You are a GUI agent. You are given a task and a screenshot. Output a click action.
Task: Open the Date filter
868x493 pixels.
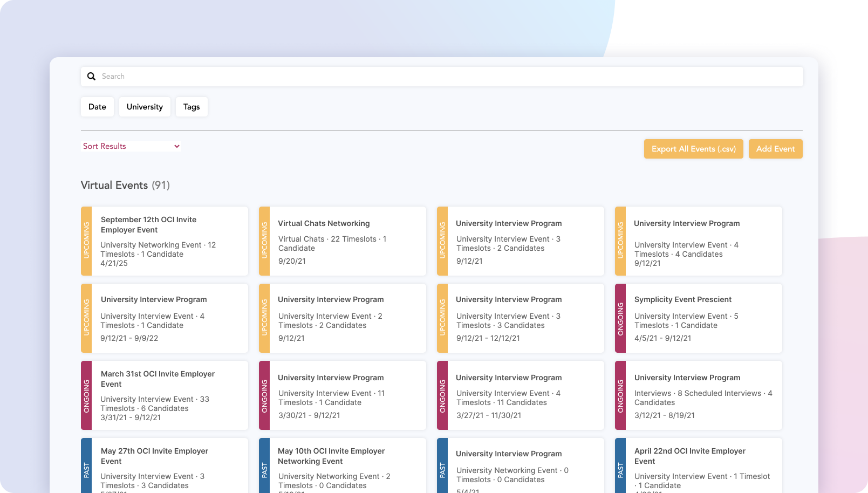click(x=97, y=107)
